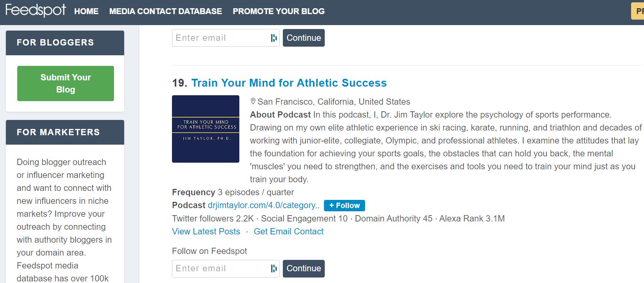Image resolution: width=644 pixels, height=283 pixels.
Task: Click the top Continue button
Action: (304, 38)
